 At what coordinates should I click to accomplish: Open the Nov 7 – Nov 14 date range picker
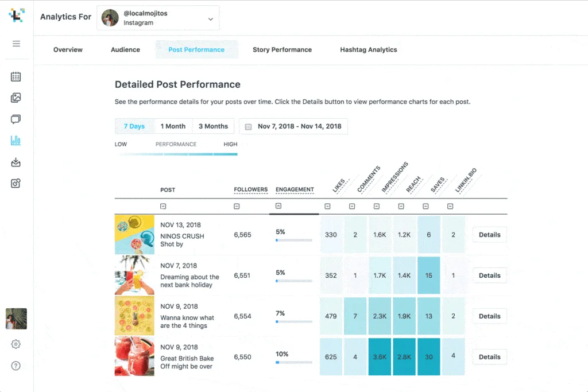point(293,126)
